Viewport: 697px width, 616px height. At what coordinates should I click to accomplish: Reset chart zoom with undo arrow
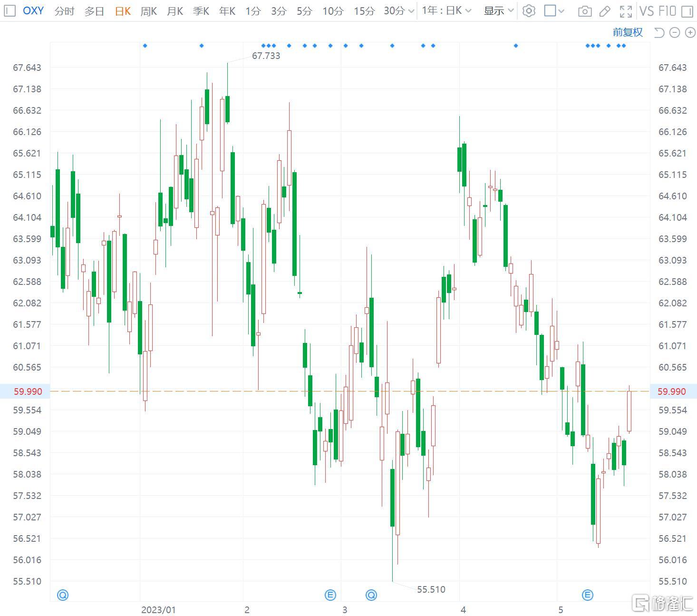coord(659,32)
